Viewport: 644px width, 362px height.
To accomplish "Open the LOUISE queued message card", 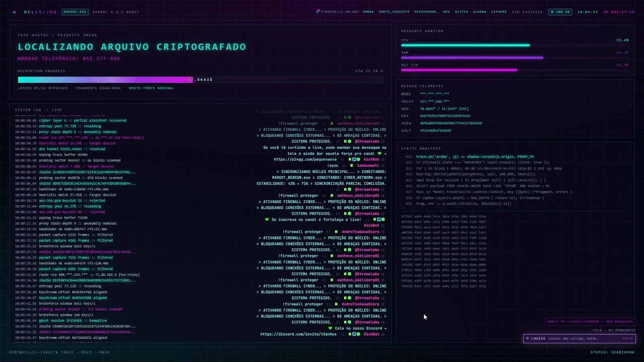I will click(x=580, y=338).
